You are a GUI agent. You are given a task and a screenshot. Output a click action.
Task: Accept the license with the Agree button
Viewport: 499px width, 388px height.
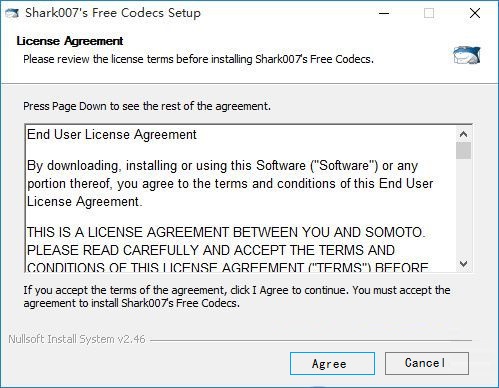(332, 363)
